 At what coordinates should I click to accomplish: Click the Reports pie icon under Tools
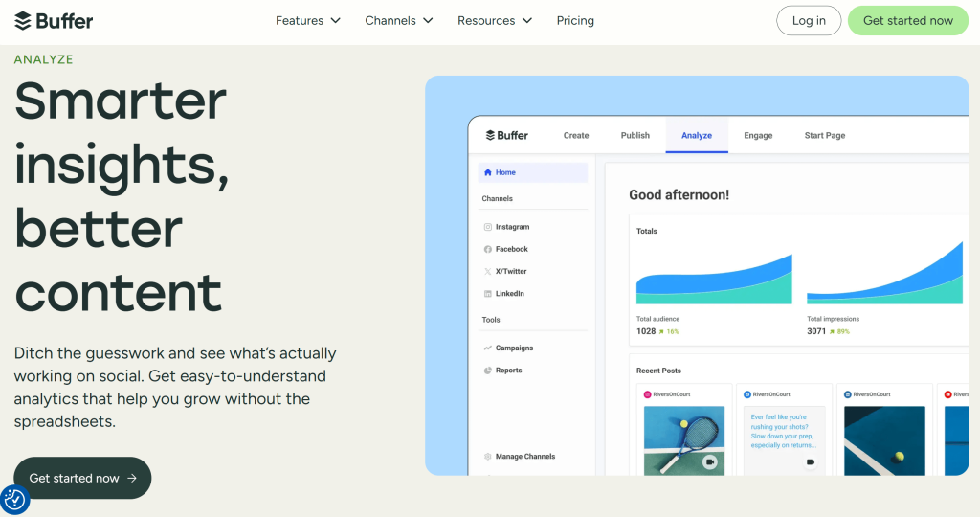[x=487, y=371]
